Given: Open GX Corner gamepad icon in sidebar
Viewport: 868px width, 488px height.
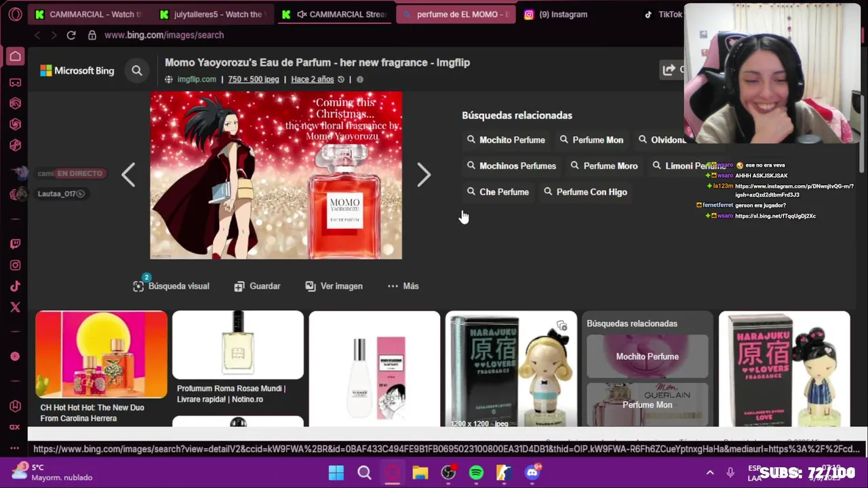Looking at the screenshot, I should pyautogui.click(x=15, y=82).
